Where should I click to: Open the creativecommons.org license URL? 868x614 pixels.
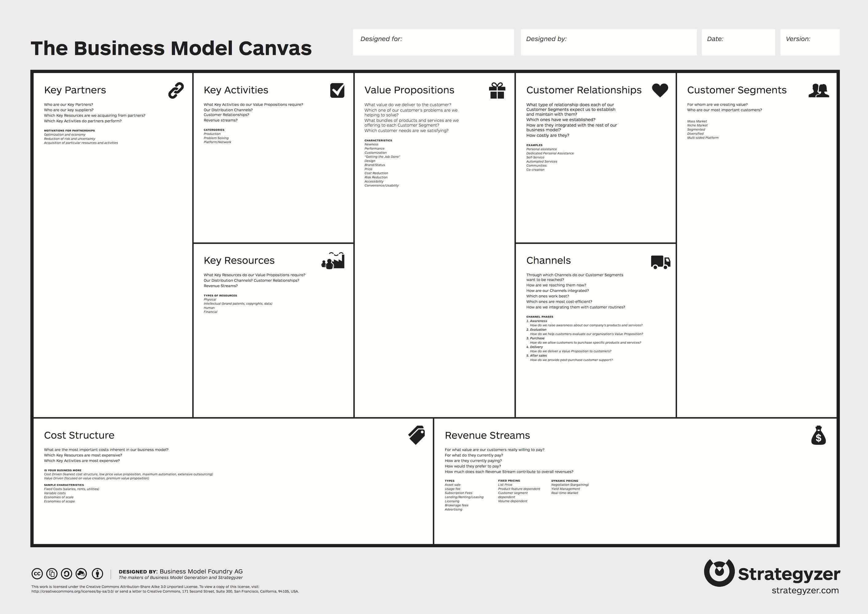[72, 591]
